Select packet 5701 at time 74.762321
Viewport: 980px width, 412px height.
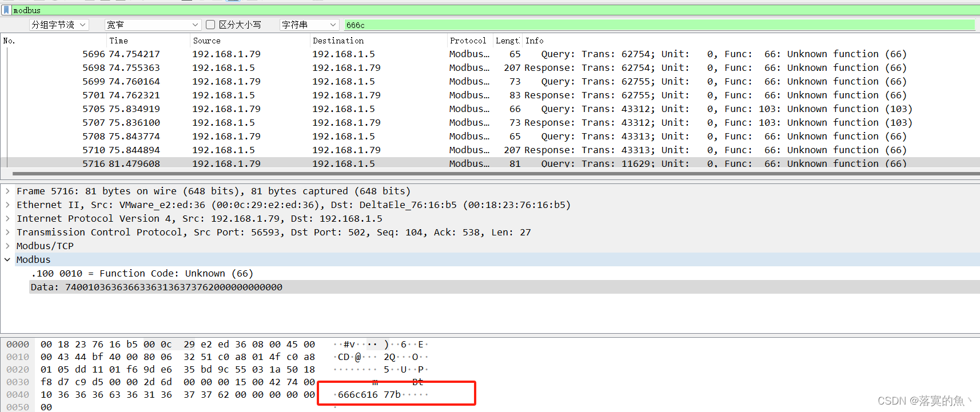coord(490,95)
